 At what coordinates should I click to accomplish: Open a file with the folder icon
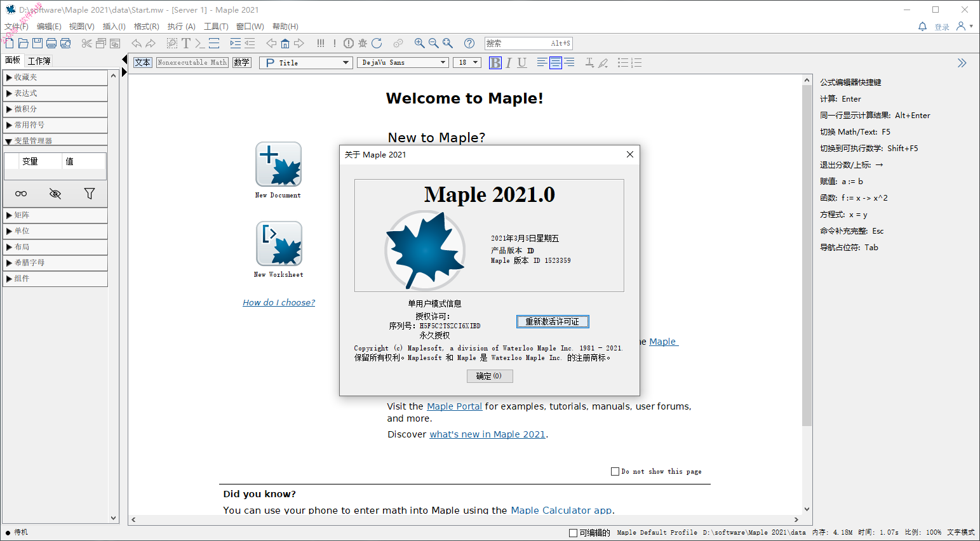pos(23,43)
